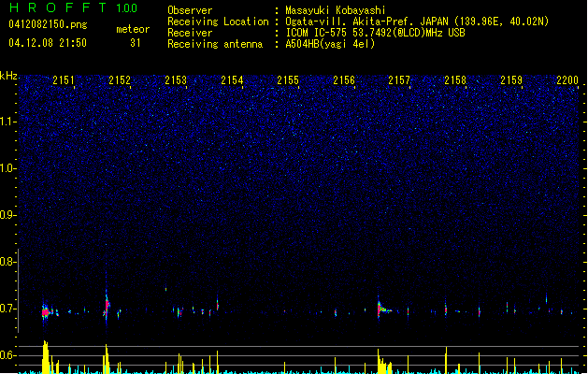The width and height of the screenshot is (588, 374).
Task: Click the Receiver field label
Action: tap(190, 33)
